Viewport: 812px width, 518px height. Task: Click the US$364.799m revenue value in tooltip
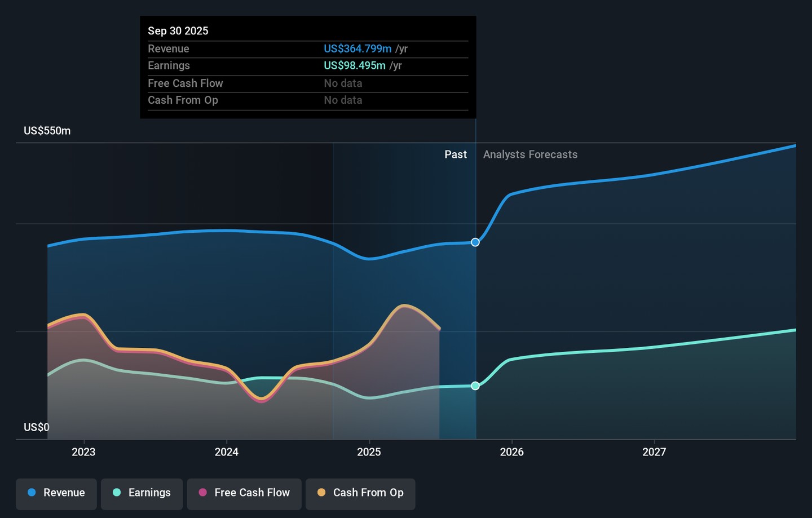(x=357, y=49)
